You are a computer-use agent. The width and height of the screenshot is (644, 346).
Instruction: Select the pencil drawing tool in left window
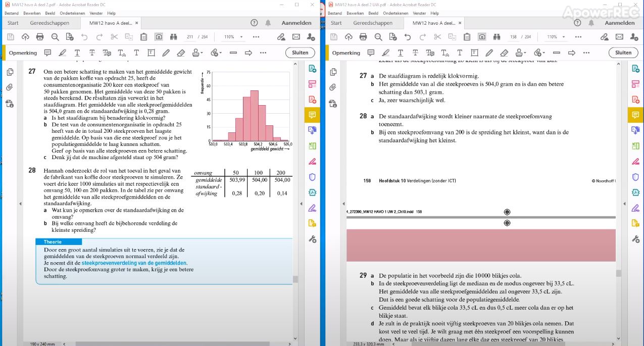tap(166, 53)
